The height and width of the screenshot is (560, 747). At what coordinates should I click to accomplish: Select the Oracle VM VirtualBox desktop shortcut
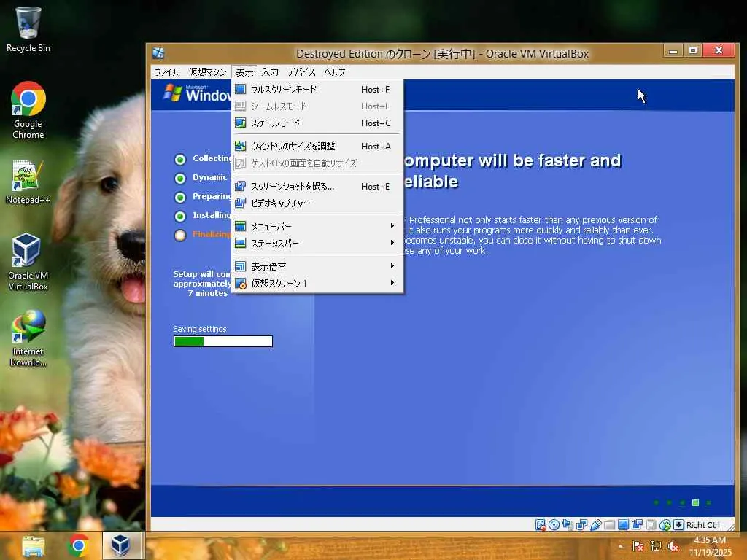click(x=28, y=262)
